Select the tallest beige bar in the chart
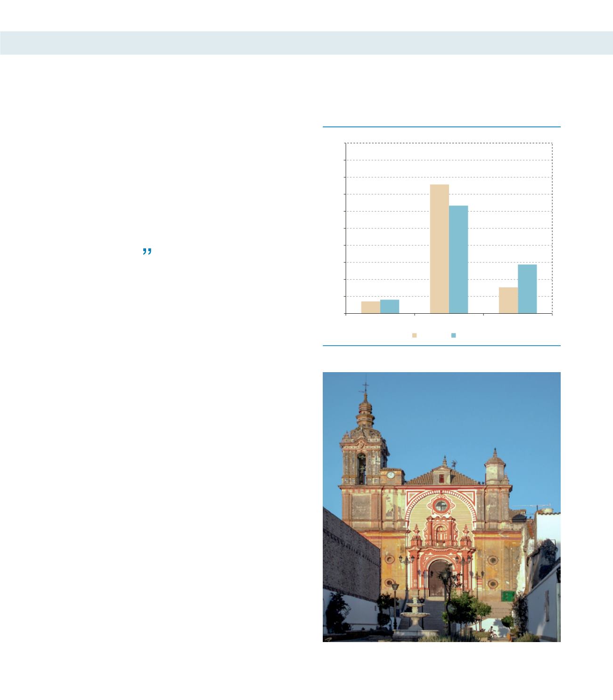613x700 pixels. pyautogui.click(x=440, y=249)
